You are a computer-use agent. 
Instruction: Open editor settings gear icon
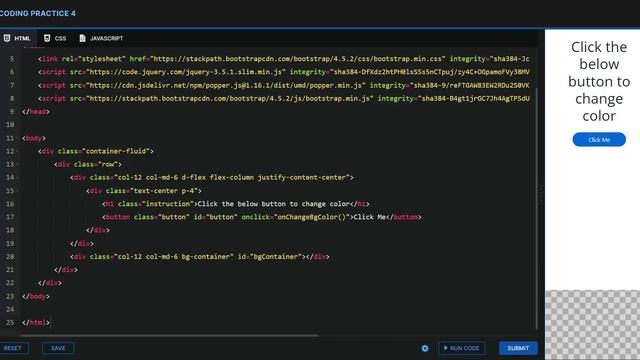[x=425, y=348]
